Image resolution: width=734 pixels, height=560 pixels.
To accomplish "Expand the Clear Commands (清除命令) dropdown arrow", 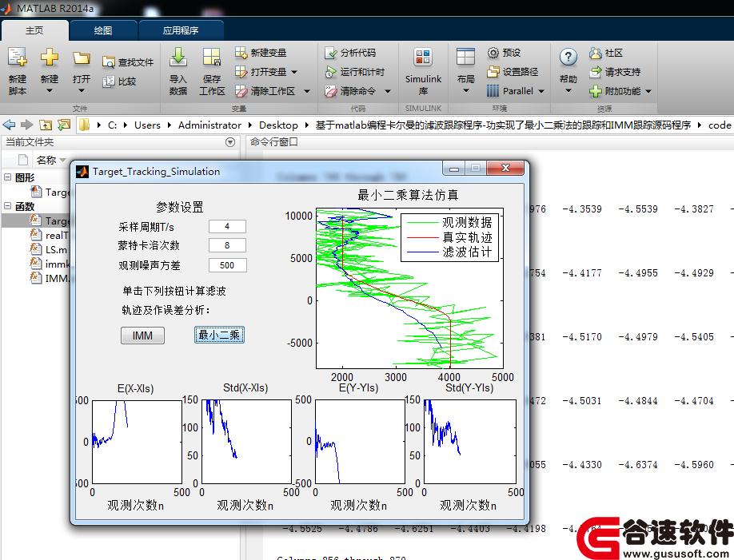I will tap(388, 91).
